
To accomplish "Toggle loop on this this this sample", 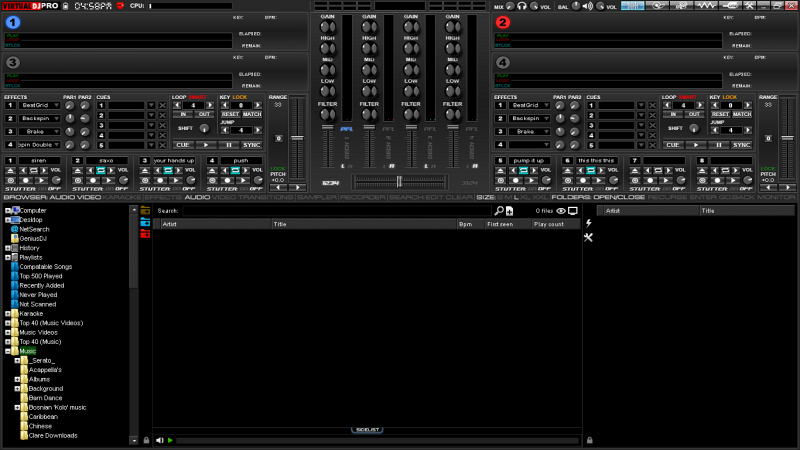I will tap(590, 170).
